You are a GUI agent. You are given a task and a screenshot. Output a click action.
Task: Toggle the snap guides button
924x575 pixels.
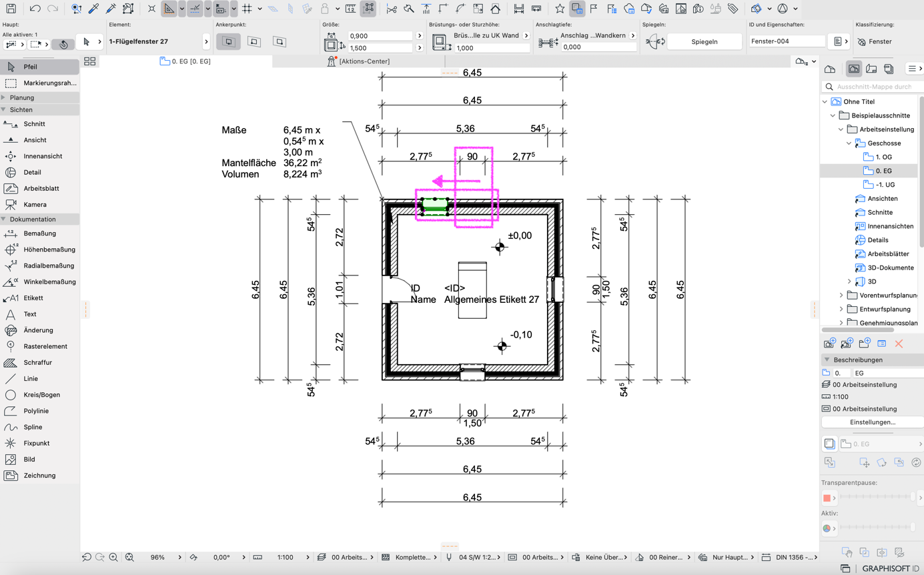tap(195, 9)
